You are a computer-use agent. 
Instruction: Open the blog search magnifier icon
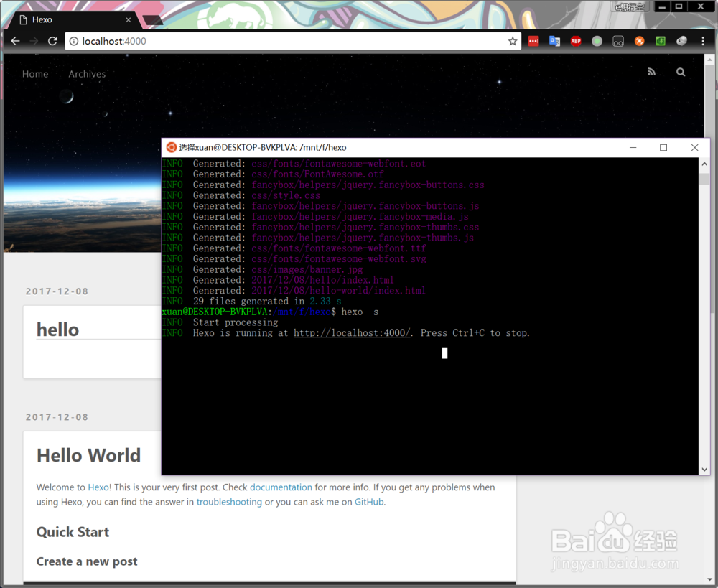pos(681,72)
